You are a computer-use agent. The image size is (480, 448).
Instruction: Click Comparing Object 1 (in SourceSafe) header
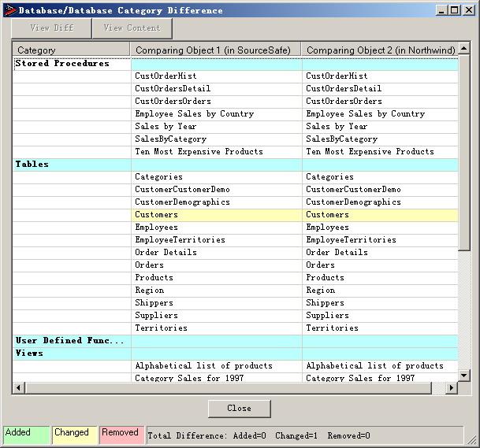(216, 50)
